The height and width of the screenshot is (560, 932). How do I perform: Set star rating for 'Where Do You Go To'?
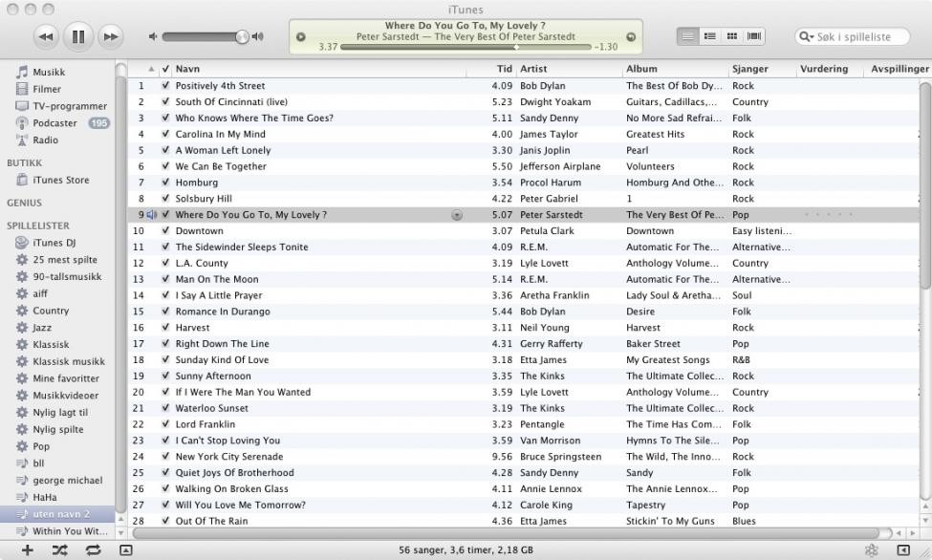pyautogui.click(x=829, y=215)
